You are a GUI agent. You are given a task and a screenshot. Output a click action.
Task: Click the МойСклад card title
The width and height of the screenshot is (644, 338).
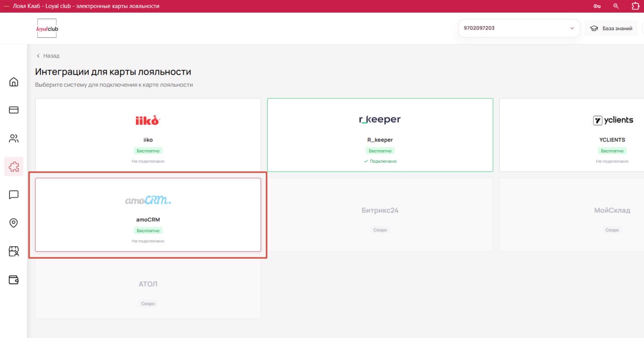pyautogui.click(x=612, y=210)
